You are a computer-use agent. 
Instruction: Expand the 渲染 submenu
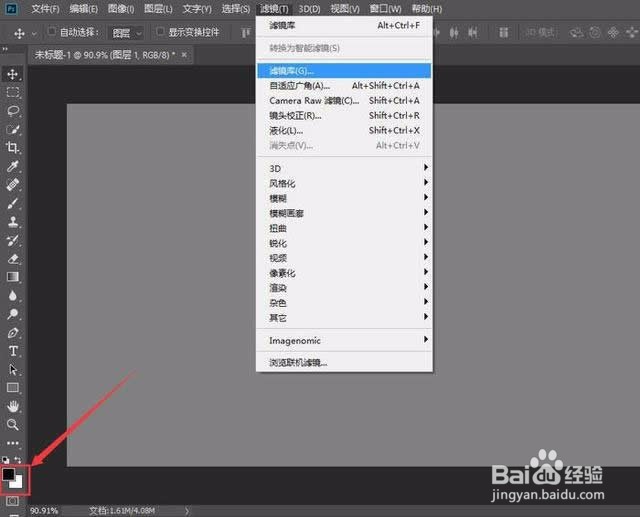(x=344, y=288)
